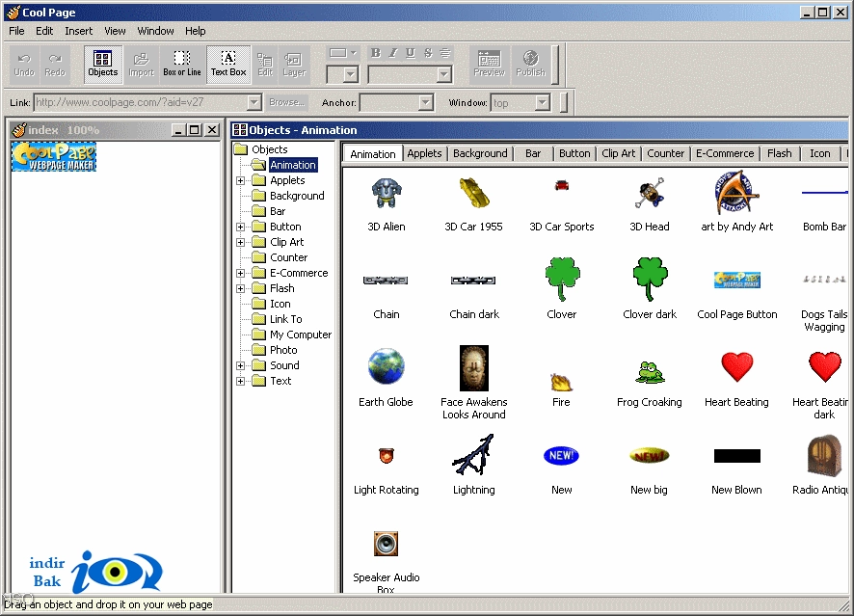Open the Window target dropdown
Screen dimensions: 854x616
click(542, 102)
